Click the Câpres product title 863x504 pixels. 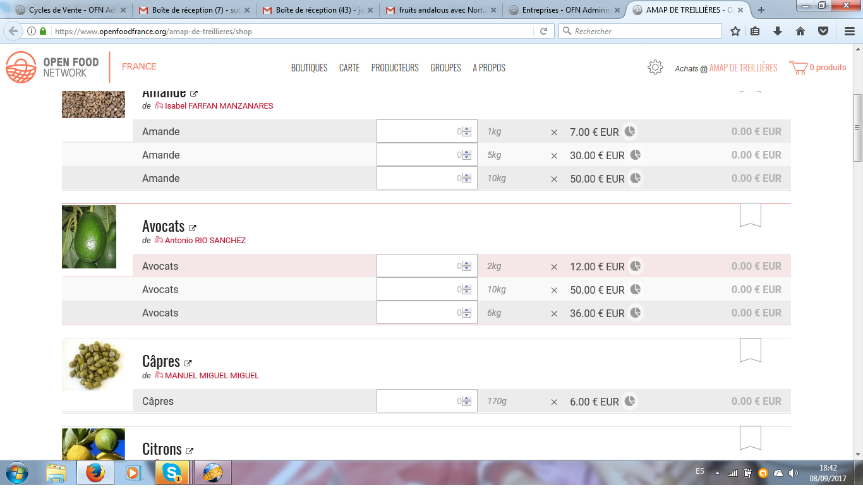tap(161, 361)
